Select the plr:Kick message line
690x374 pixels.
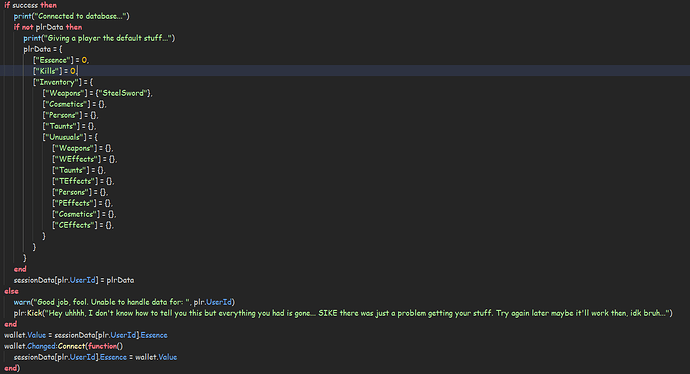343,313
